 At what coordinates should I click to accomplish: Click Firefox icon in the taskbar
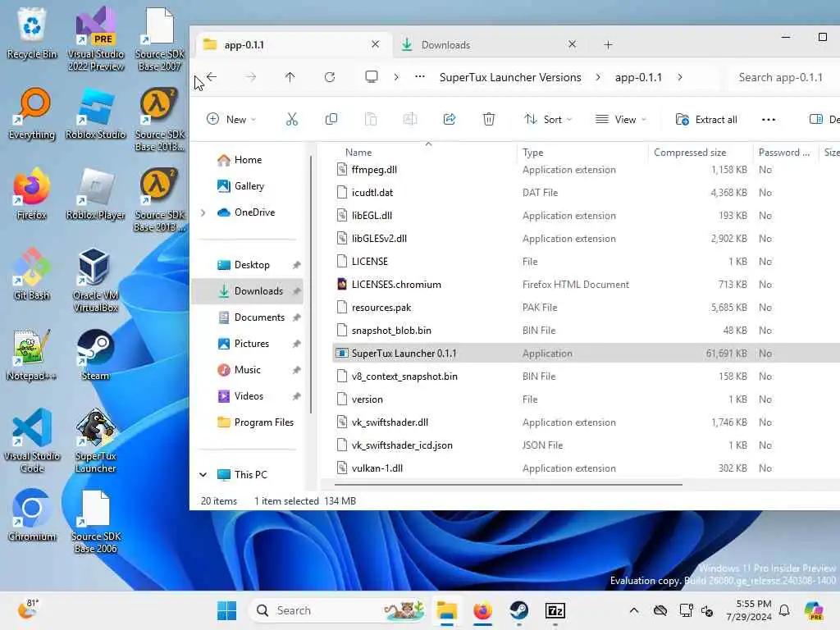tap(482, 610)
